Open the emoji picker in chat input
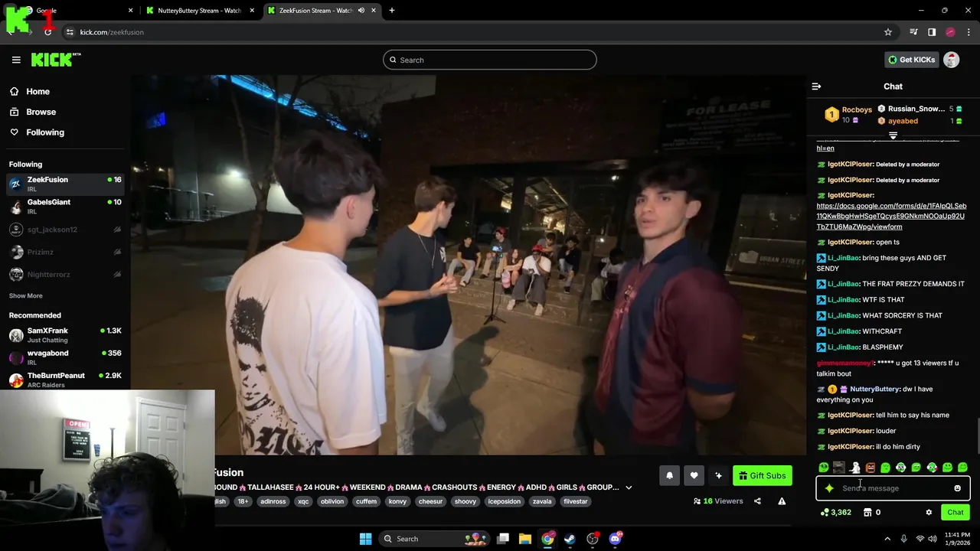The width and height of the screenshot is (980, 551). pos(957,488)
